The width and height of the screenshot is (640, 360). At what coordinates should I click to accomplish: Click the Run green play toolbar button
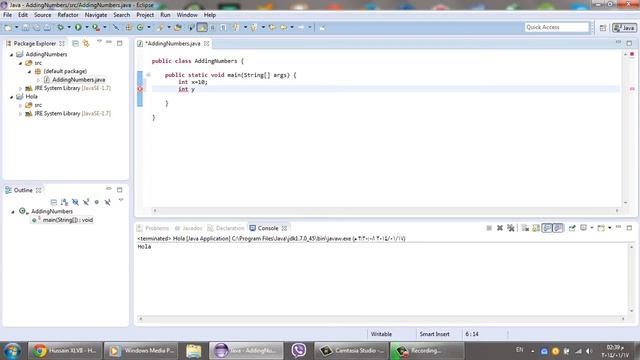pyautogui.click(x=78, y=27)
